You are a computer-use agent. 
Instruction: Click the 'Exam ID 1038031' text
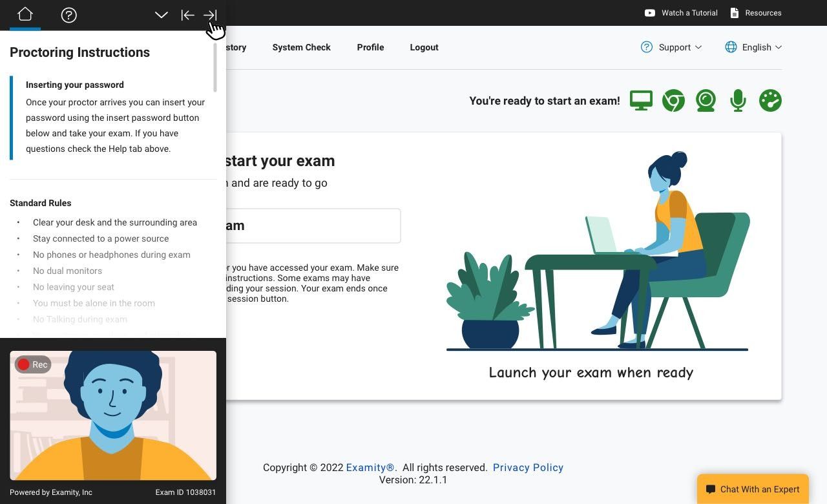click(185, 492)
